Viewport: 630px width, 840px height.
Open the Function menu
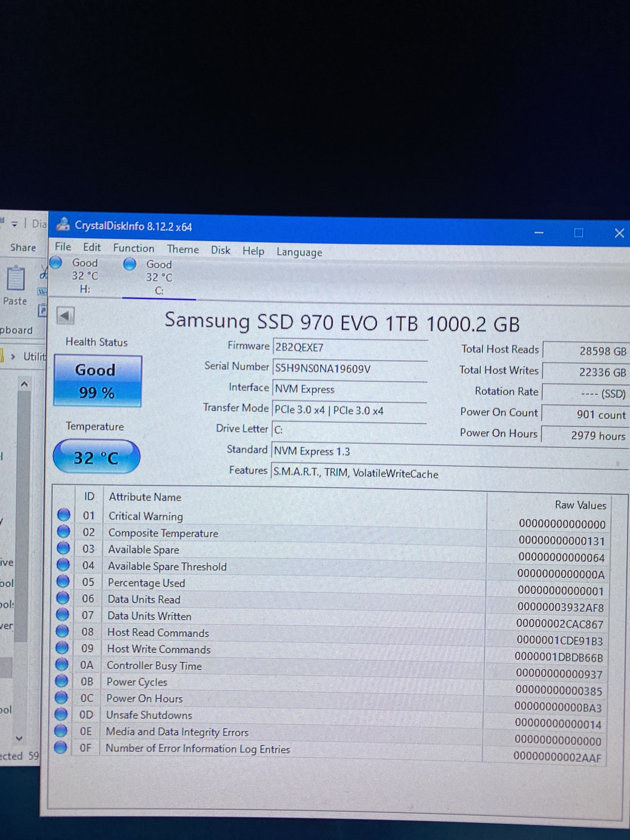[134, 248]
